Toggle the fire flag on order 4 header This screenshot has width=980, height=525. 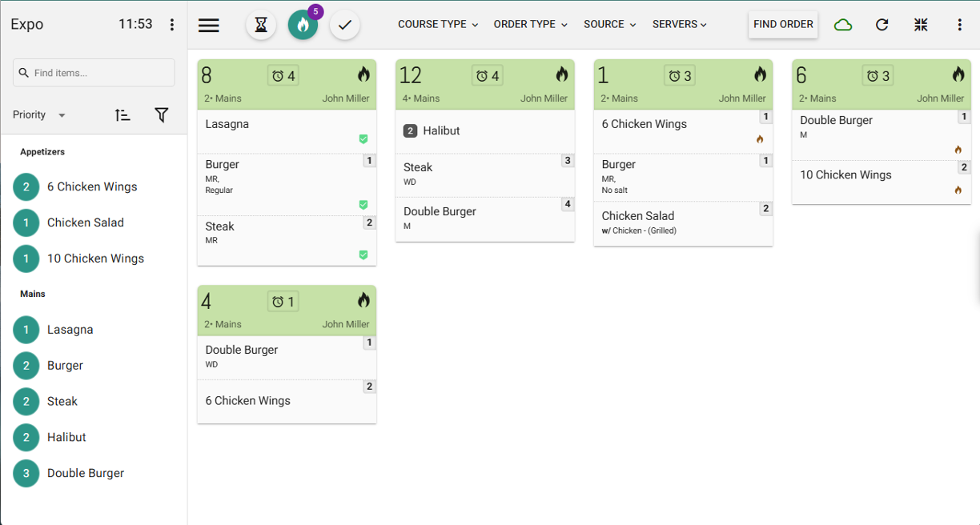click(x=363, y=301)
